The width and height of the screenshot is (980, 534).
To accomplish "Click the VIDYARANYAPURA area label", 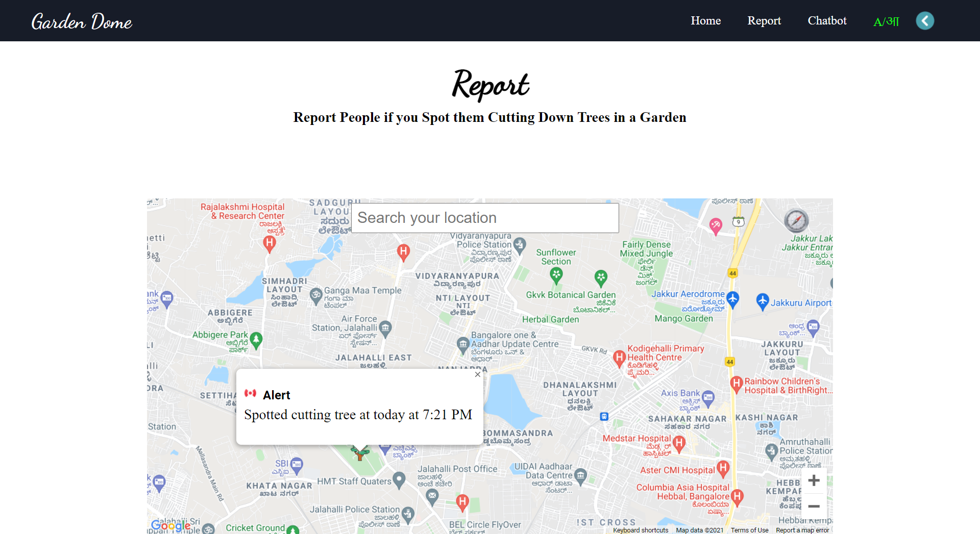I will pyautogui.click(x=457, y=276).
